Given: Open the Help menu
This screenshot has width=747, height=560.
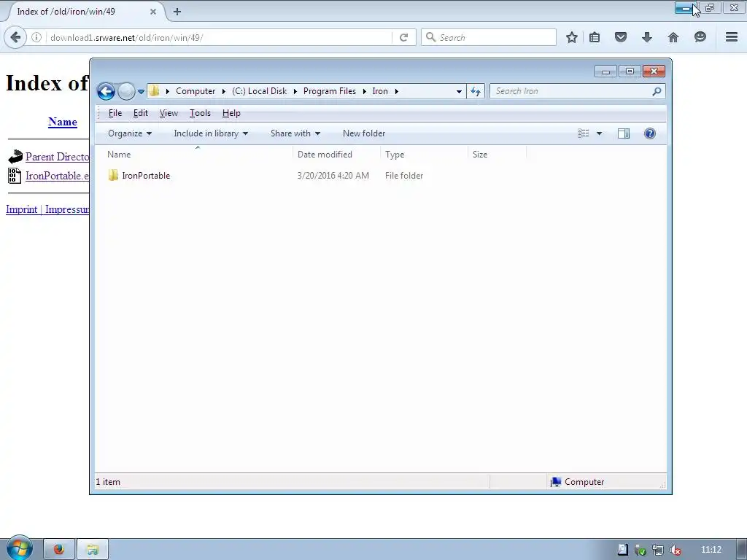Looking at the screenshot, I should pyautogui.click(x=231, y=113).
